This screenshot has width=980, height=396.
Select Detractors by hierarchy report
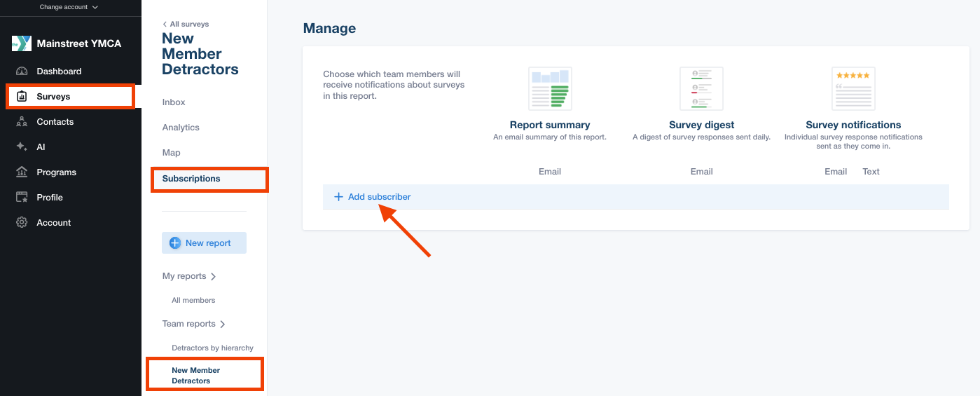pyautogui.click(x=212, y=348)
